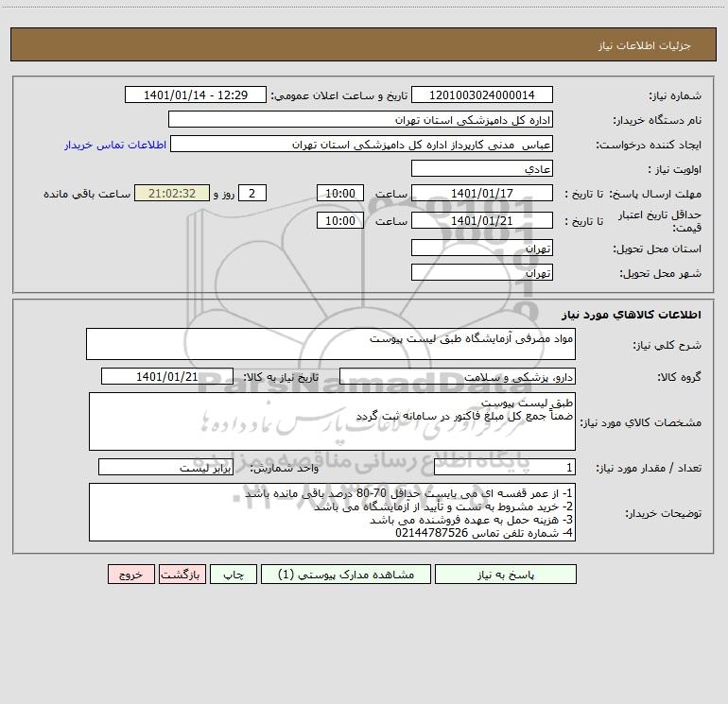Open اطلاعات تماس خریدار link
728x704 pixels.
pos(115,145)
